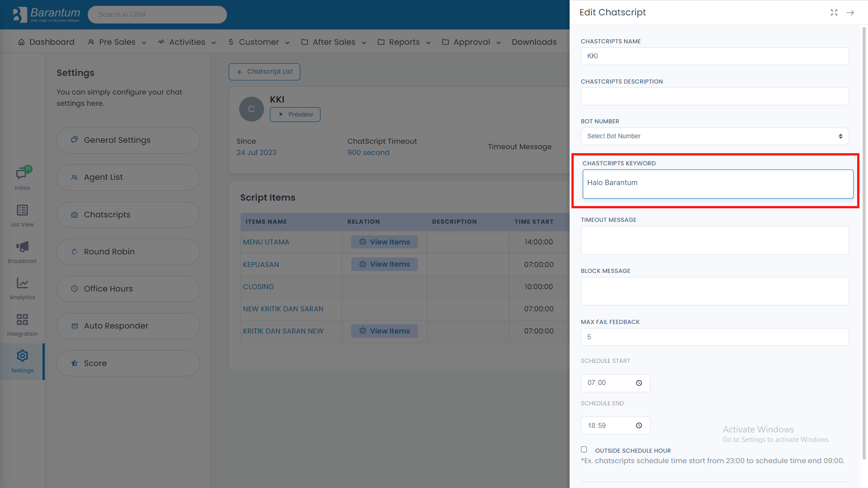Screen dimensions: 868x488
Task: Open the Downloads menu item
Action: tap(534, 42)
